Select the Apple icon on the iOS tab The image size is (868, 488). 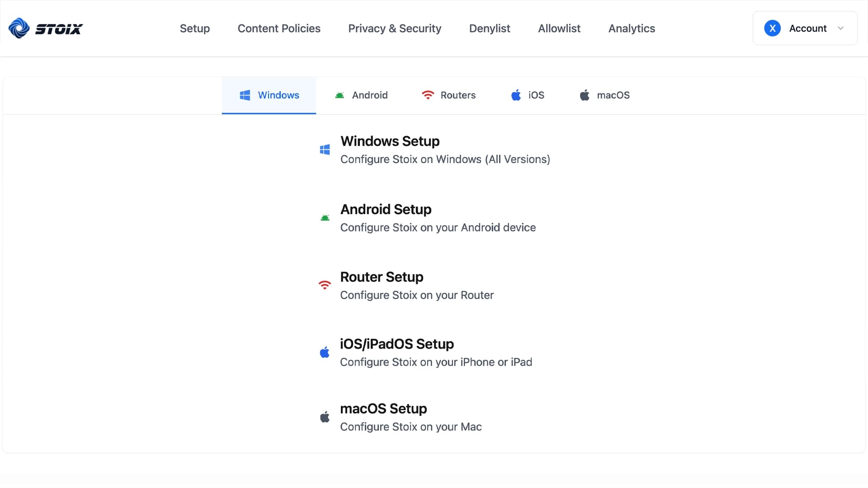(516, 95)
